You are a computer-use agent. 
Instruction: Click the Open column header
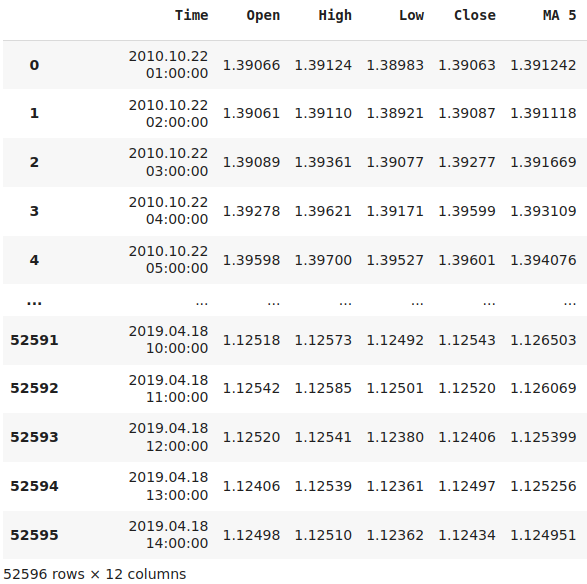pyautogui.click(x=263, y=15)
